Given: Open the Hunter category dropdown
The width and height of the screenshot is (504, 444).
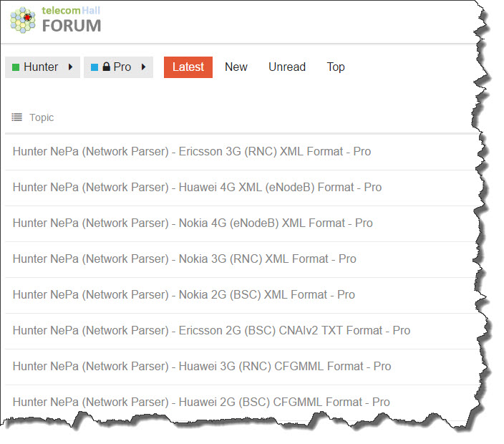Looking at the screenshot, I should 42,67.
